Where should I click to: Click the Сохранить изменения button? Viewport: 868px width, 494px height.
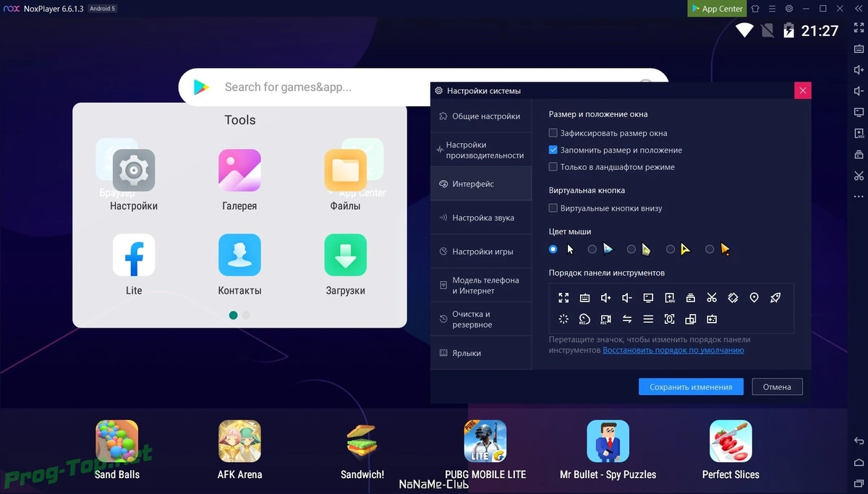691,386
